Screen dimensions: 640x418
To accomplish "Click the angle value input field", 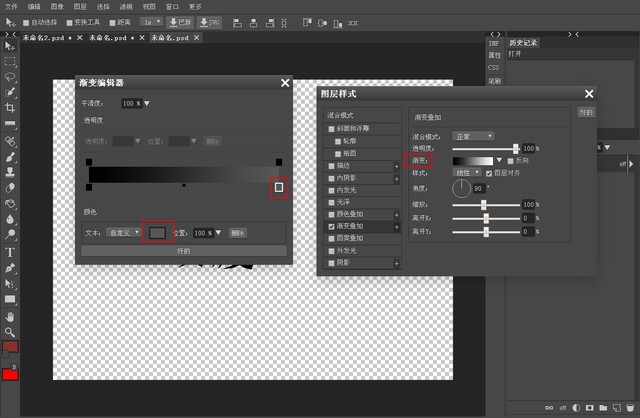I will click(x=478, y=188).
